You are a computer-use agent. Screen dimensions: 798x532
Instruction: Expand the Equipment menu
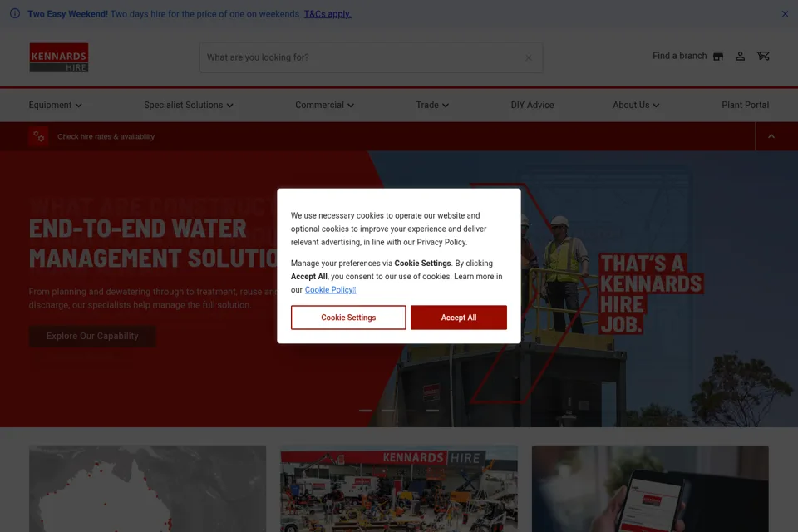(55, 105)
